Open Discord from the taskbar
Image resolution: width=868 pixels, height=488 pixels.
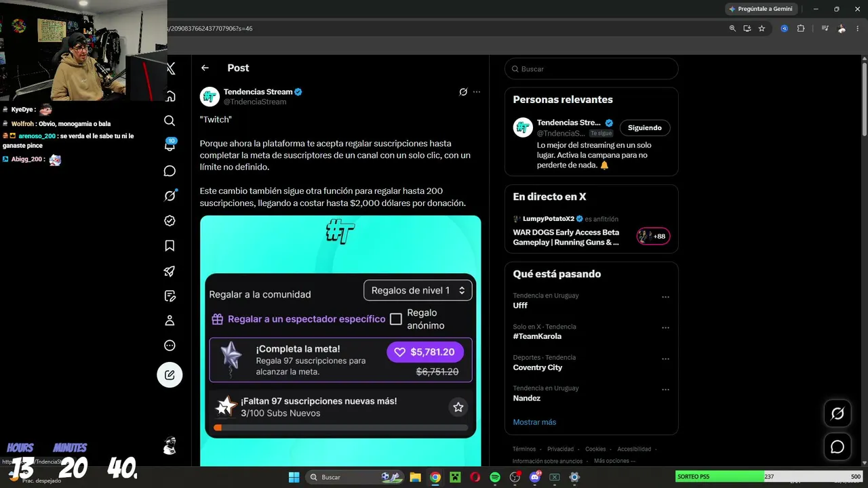pos(535,477)
